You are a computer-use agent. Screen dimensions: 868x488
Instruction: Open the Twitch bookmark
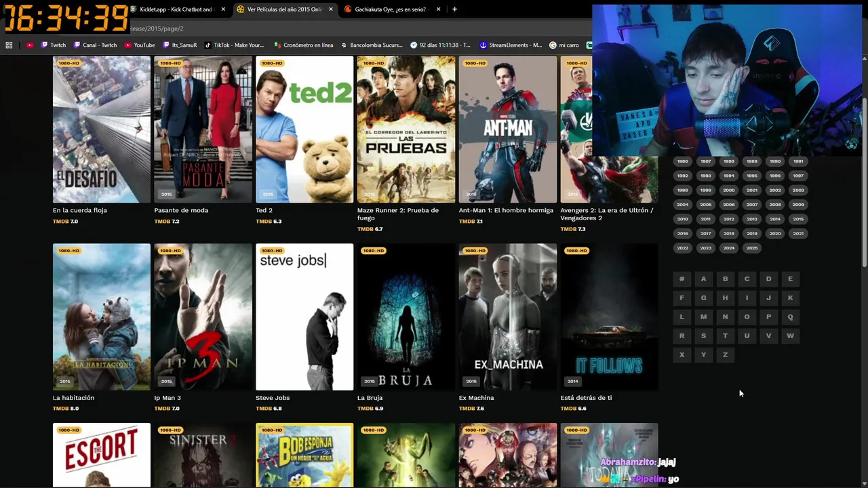[54, 45]
